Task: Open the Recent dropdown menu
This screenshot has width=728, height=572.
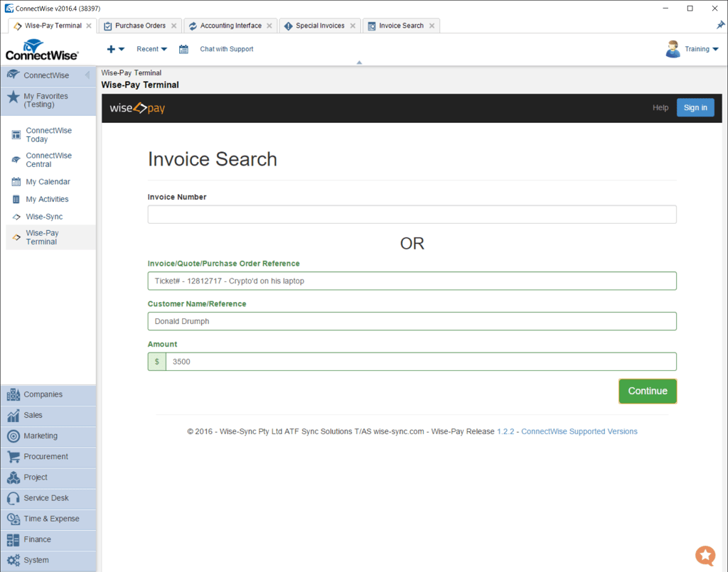Action: (x=152, y=49)
